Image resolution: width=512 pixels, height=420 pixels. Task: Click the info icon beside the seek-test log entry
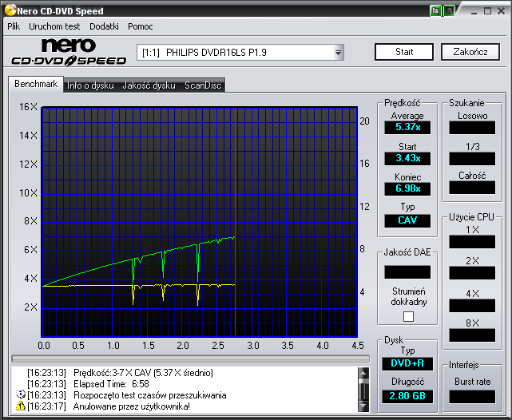tap(20, 394)
